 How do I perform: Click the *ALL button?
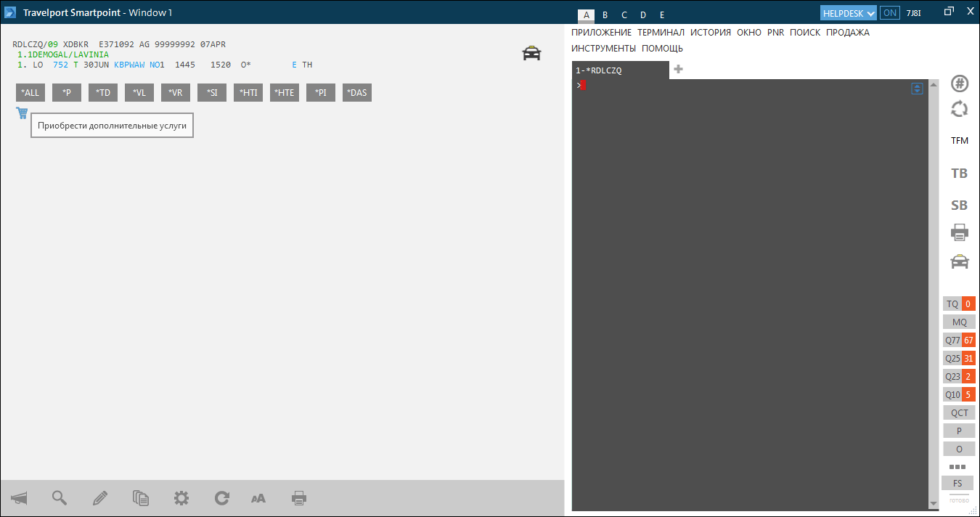coord(30,93)
